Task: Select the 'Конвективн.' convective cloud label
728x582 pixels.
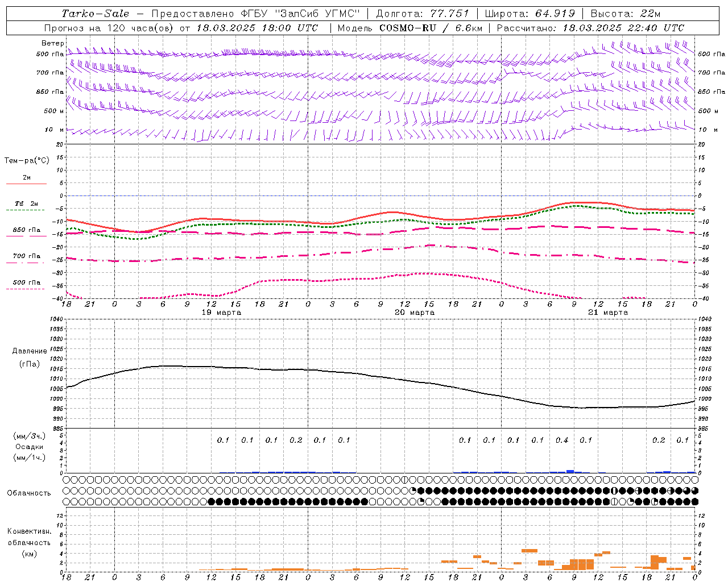Action: pos(29,531)
